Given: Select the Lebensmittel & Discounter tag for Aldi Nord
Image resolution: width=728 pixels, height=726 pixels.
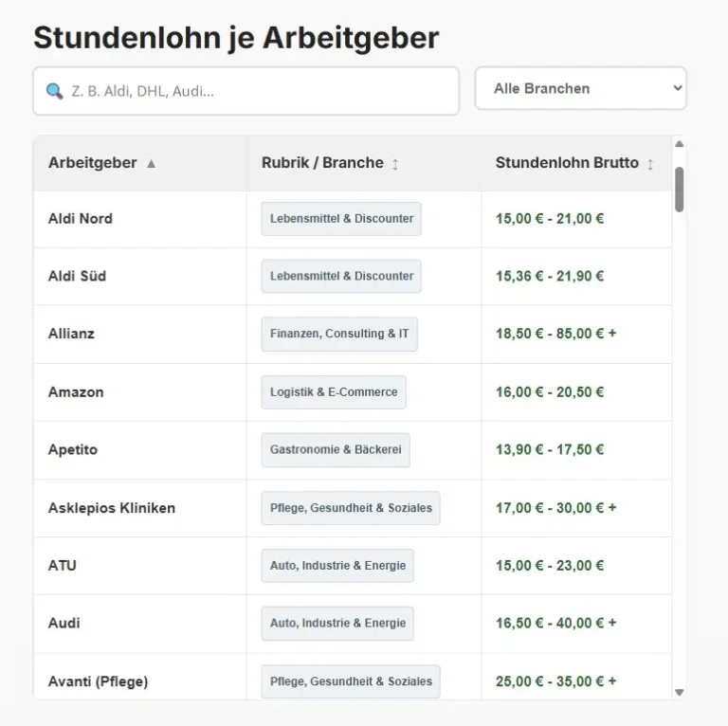Looking at the screenshot, I should click(x=341, y=219).
